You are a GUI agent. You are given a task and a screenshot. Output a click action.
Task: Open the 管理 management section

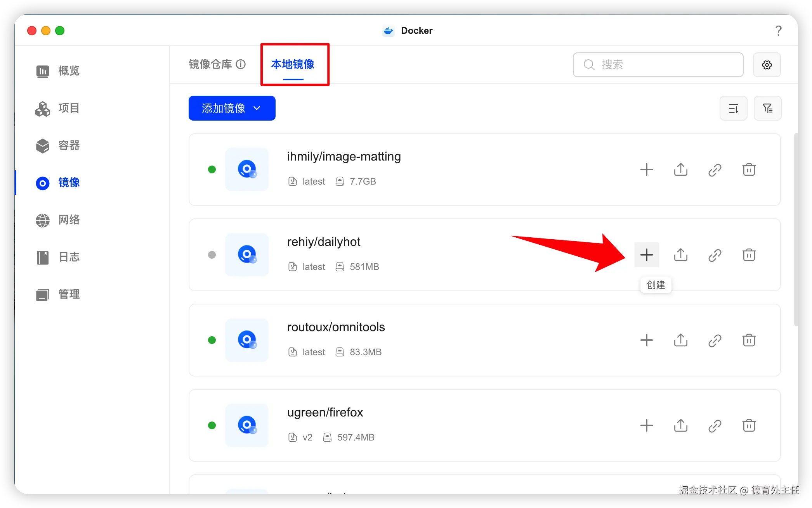[57, 294]
